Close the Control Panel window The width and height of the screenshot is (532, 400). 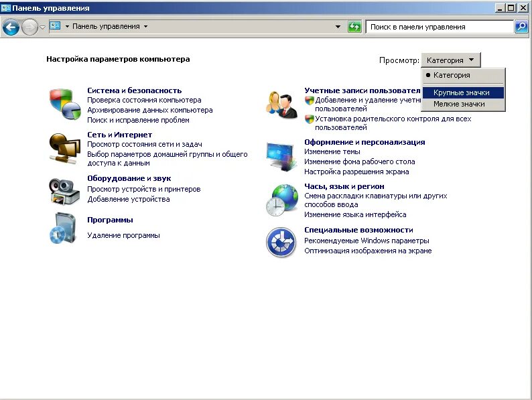coord(523,8)
